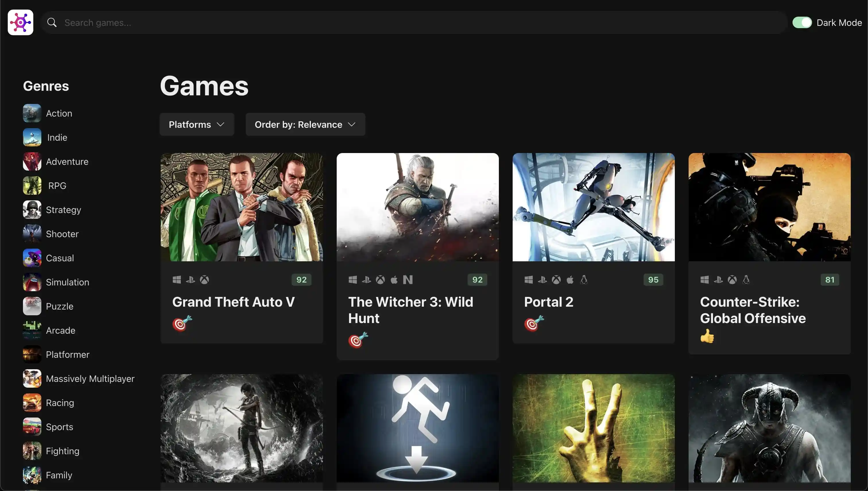Click the Xbox icon on the Counter-Strike card
This screenshot has width=868, height=491.
click(732, 280)
